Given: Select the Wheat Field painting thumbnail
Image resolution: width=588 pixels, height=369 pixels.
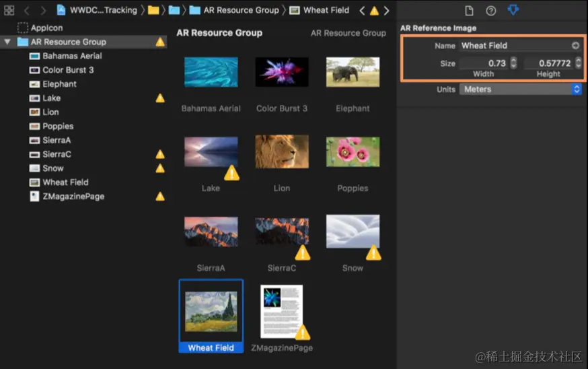Looking at the screenshot, I should pyautogui.click(x=211, y=311).
